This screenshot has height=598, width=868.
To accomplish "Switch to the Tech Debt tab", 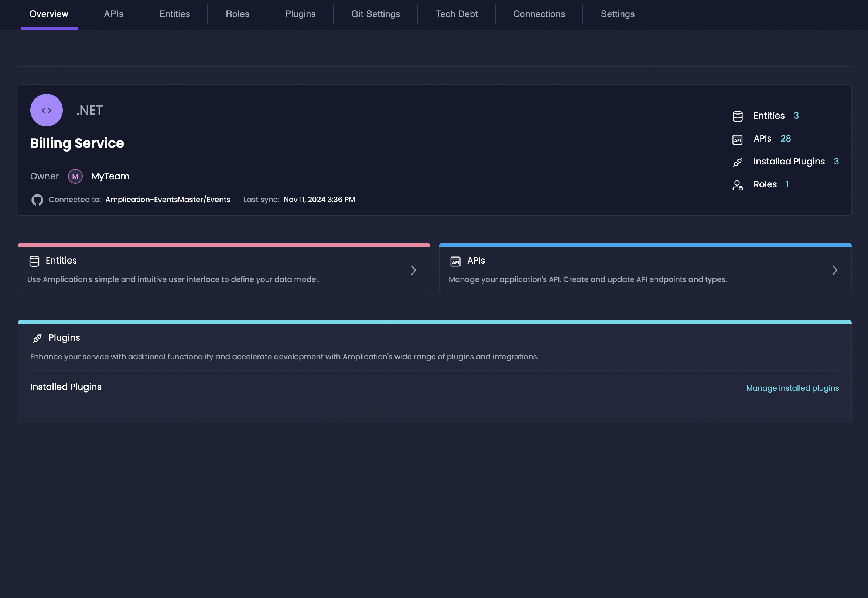I will pos(457,14).
